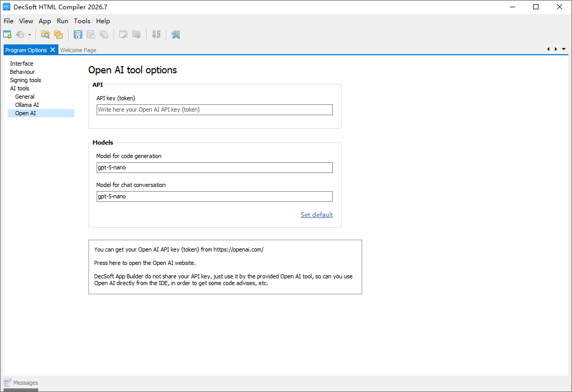Open the recent files dropdown arrow
This screenshot has width=572, height=392.
pyautogui.click(x=29, y=35)
